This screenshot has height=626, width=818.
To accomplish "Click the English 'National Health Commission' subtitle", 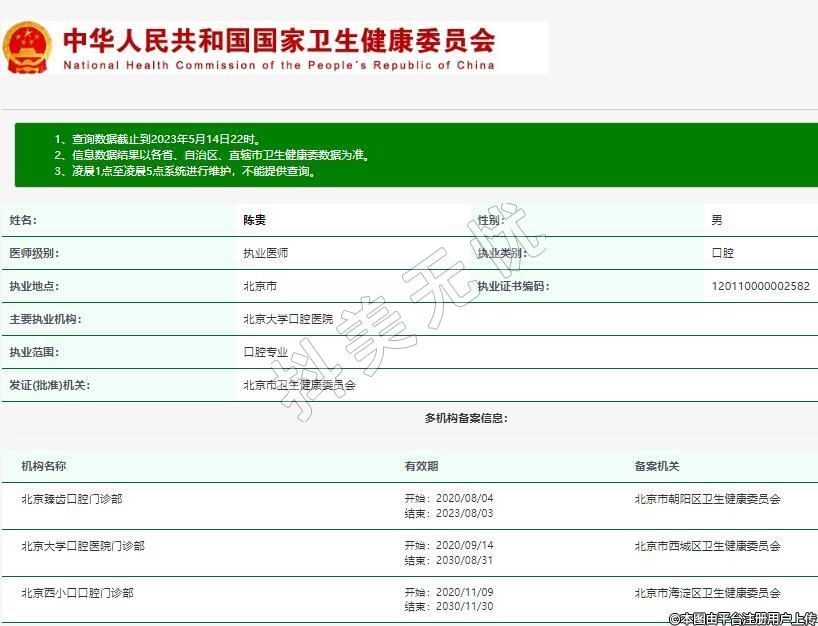I will coord(279,66).
